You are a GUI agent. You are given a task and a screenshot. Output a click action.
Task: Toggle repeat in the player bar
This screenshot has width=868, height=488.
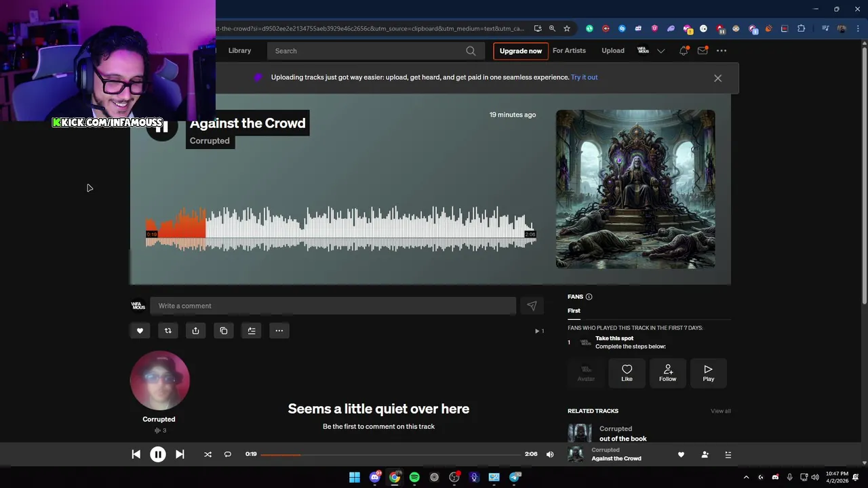[228, 454]
